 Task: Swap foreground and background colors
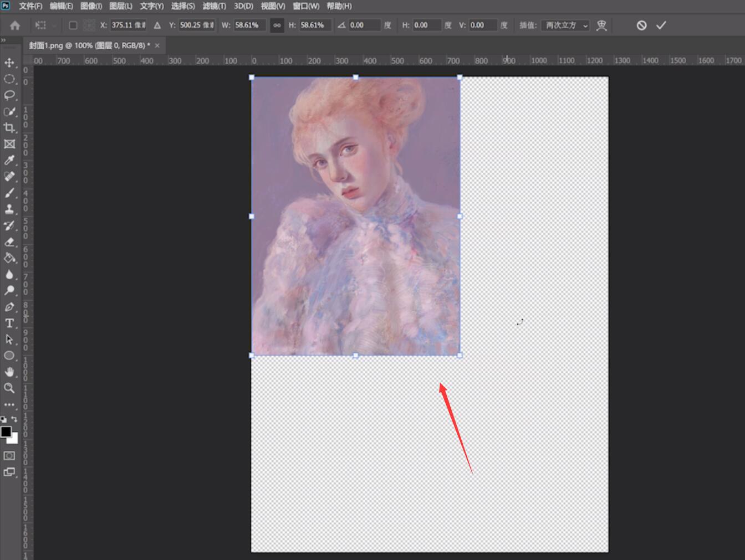click(14, 419)
